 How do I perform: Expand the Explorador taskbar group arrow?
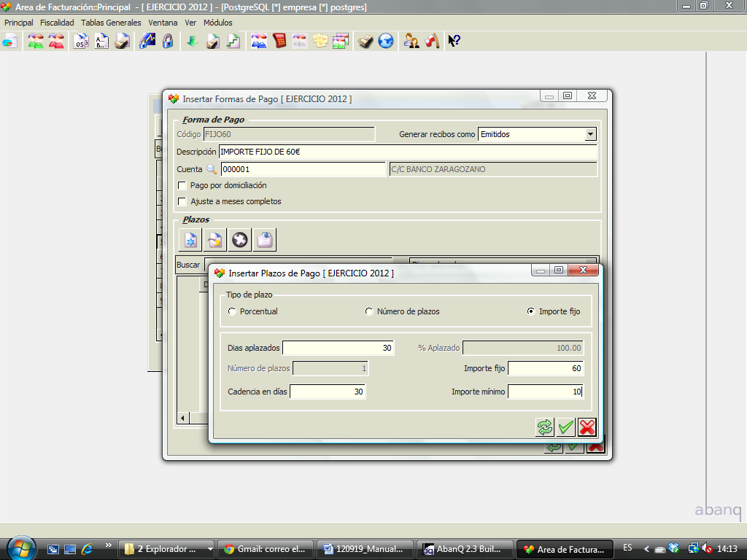point(210,549)
